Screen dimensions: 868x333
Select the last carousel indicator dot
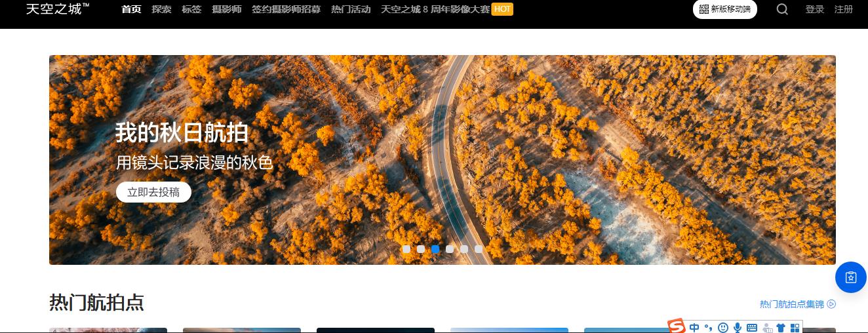pos(479,249)
